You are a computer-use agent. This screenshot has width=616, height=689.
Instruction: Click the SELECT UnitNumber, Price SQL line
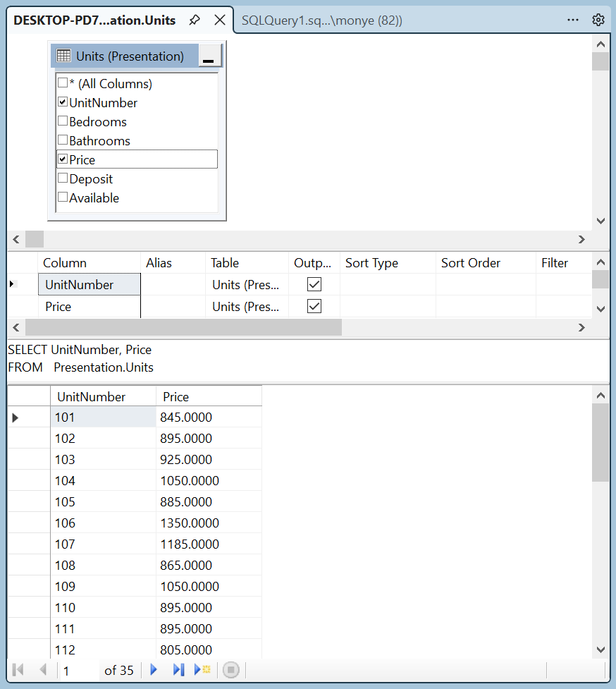[80, 350]
